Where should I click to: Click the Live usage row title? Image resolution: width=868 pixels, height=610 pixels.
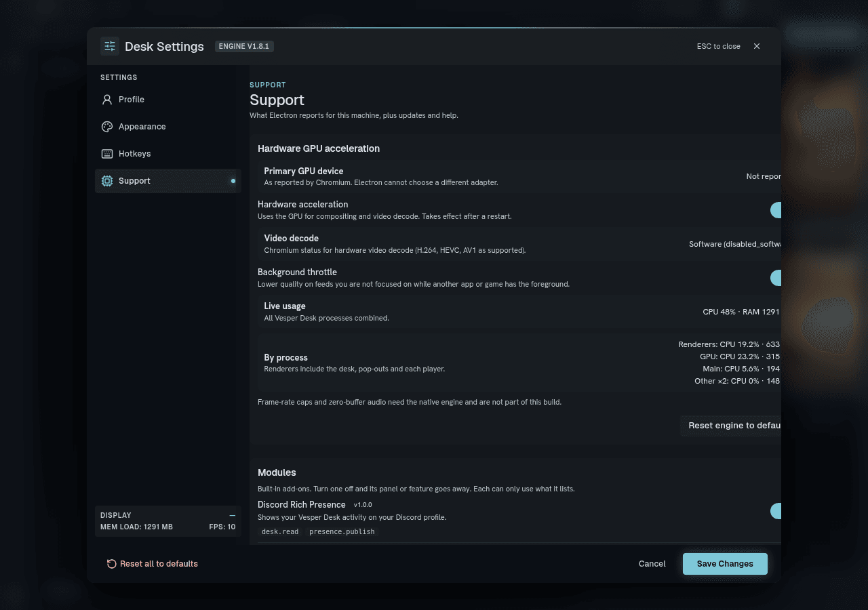pos(285,306)
